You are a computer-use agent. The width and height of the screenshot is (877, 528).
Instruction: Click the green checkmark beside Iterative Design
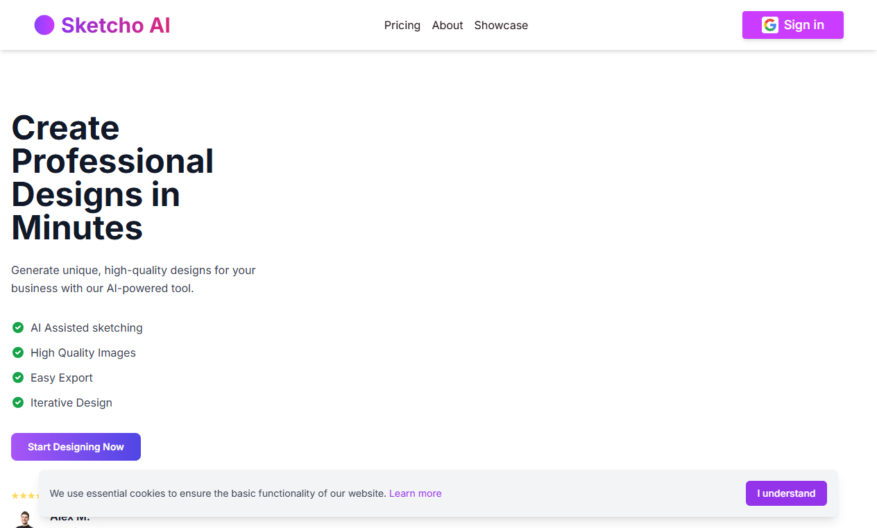18,403
